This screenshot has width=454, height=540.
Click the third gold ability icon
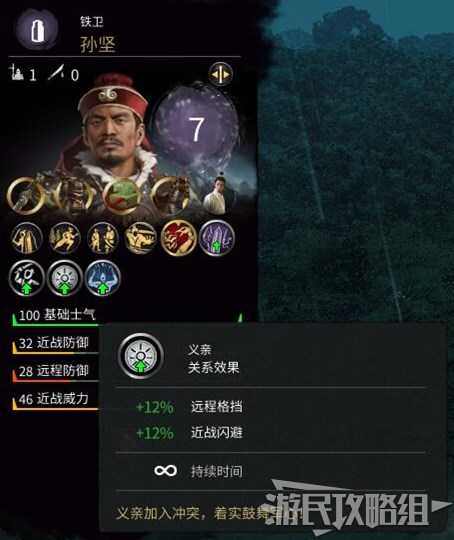(102, 238)
